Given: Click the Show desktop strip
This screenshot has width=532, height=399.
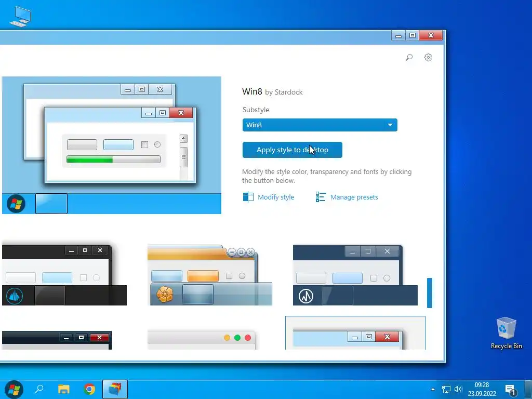Looking at the screenshot, I should coord(528,390).
